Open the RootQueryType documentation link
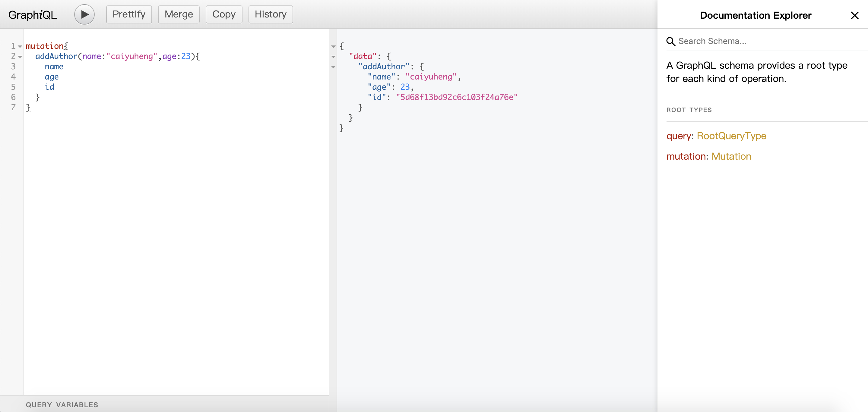The height and width of the screenshot is (412, 868). 731,136
